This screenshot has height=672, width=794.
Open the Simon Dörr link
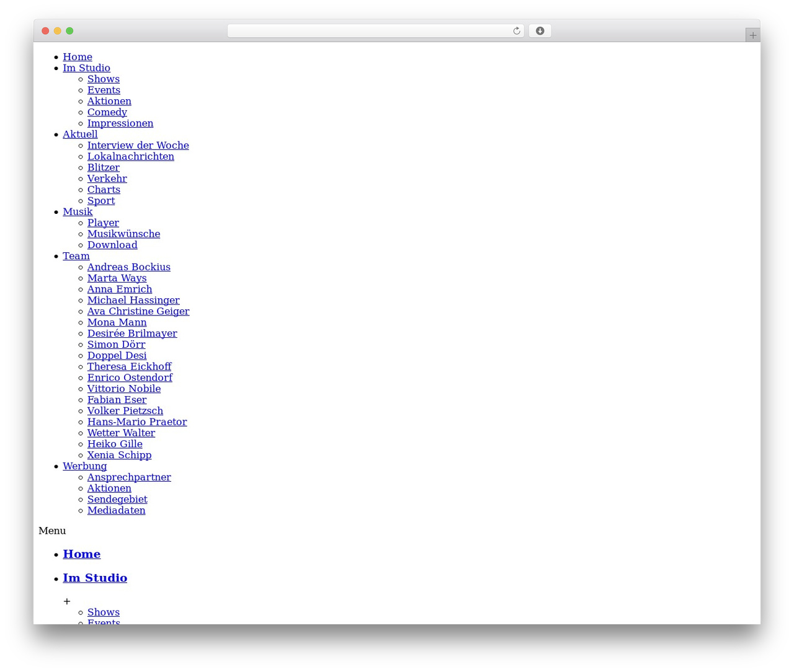[116, 345]
